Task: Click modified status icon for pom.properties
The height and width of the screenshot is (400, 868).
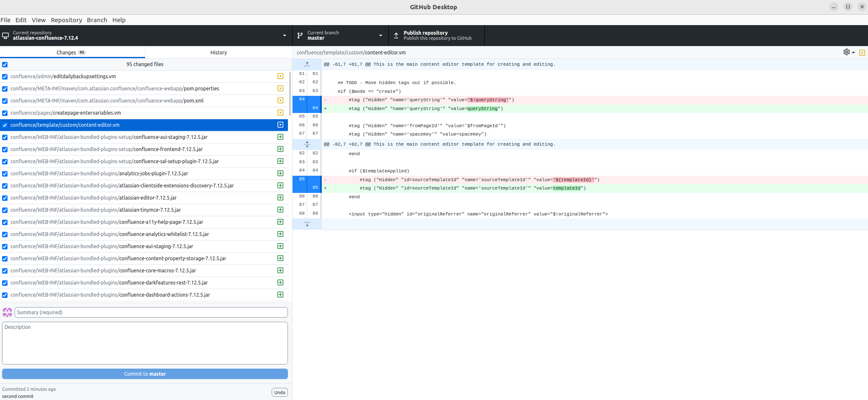Action: [280, 88]
